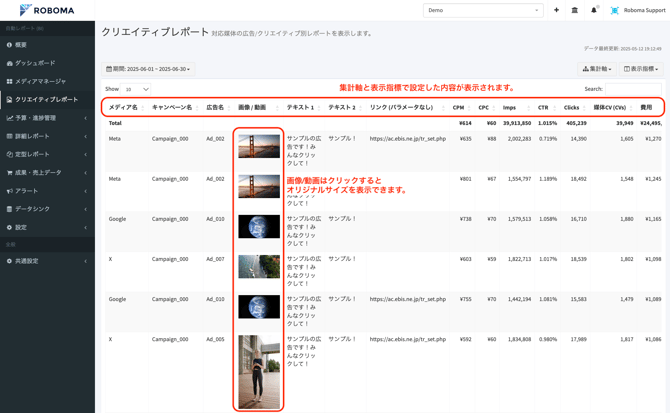Open the 表示指標 dropdown button
Image resolution: width=670 pixels, height=413 pixels.
click(641, 69)
